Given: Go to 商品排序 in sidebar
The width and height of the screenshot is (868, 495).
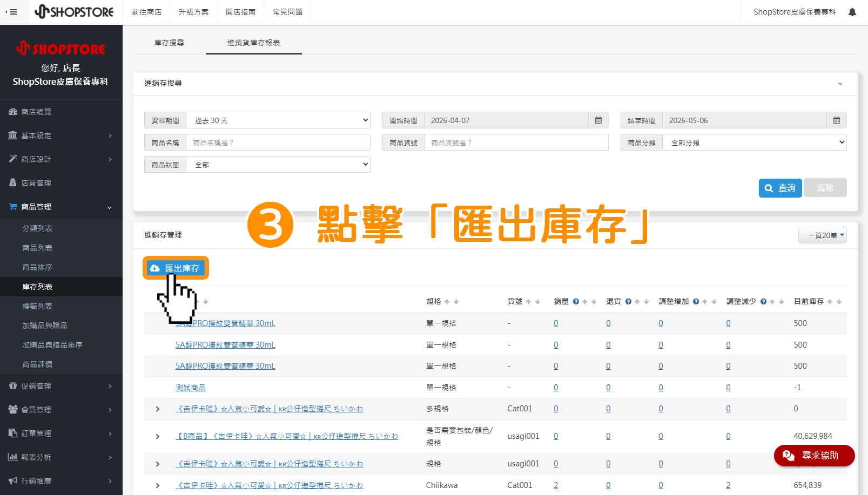Looking at the screenshot, I should click(61, 267).
